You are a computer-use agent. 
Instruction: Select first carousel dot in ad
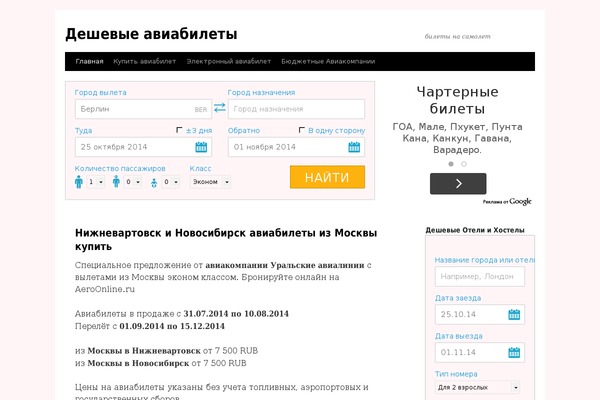(x=451, y=164)
